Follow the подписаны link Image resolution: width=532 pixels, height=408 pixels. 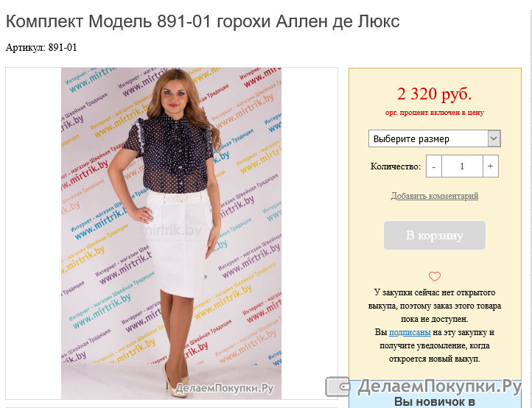coord(410,332)
